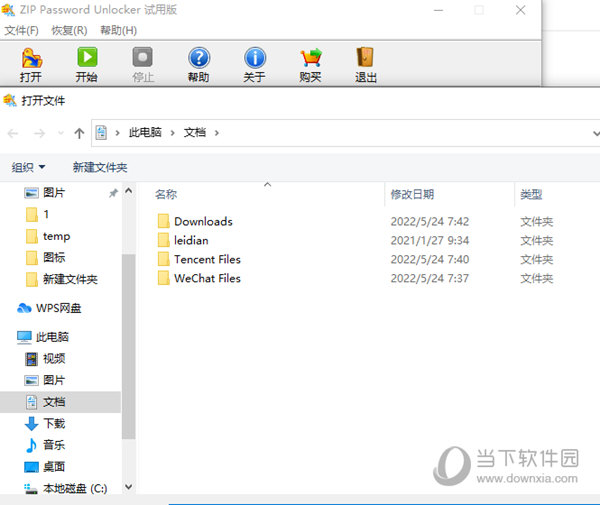The height and width of the screenshot is (505, 600).
Task: Open help via the 帮助 toolbar icon
Action: point(199,65)
